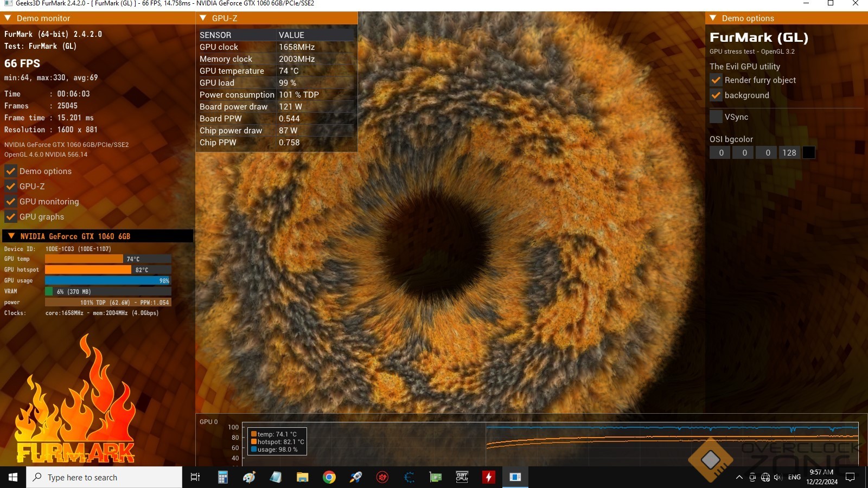
Task: Collapse the NVIDIA GeForce GTX 1060 6GB section
Action: [x=11, y=236]
